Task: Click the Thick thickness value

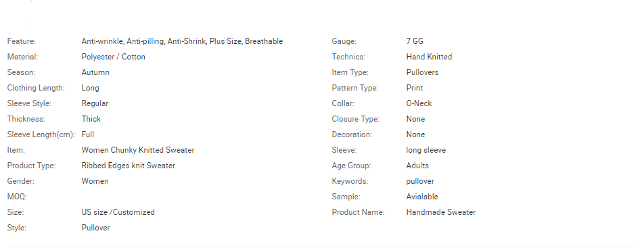Action: coord(91,119)
